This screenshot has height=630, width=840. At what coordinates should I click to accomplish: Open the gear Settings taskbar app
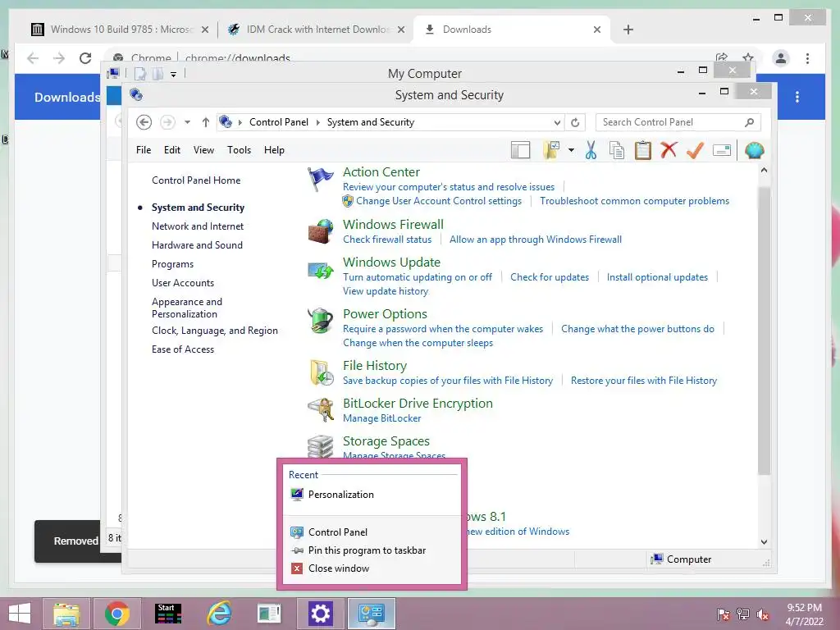pyautogui.click(x=321, y=614)
